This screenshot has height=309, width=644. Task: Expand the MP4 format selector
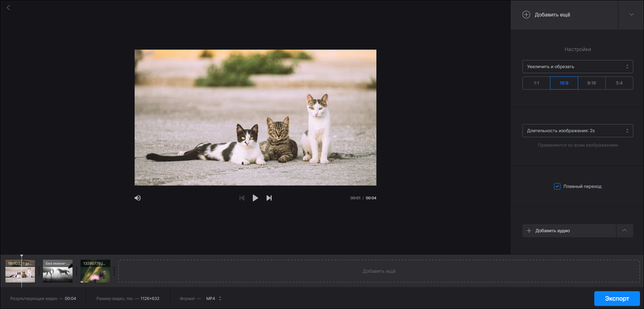(214, 298)
